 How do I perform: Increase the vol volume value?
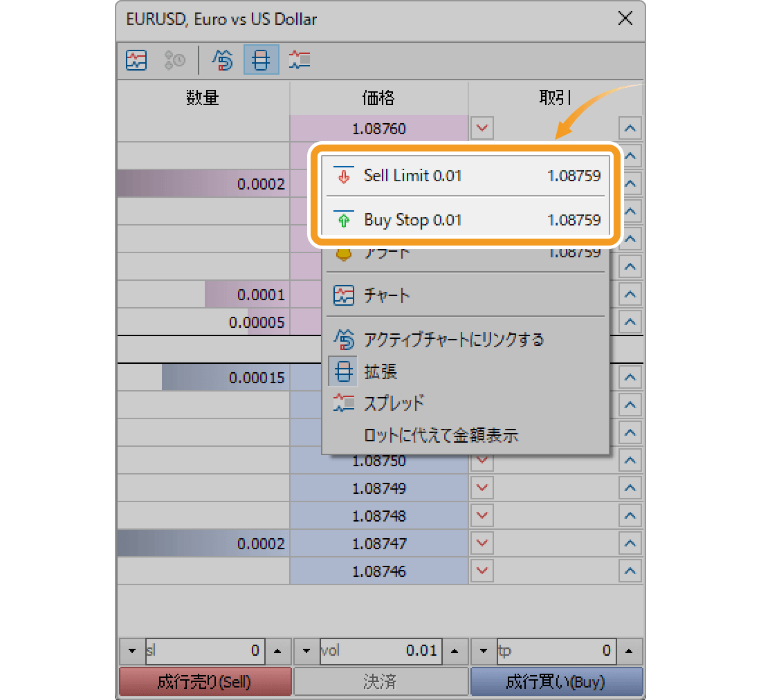455,650
